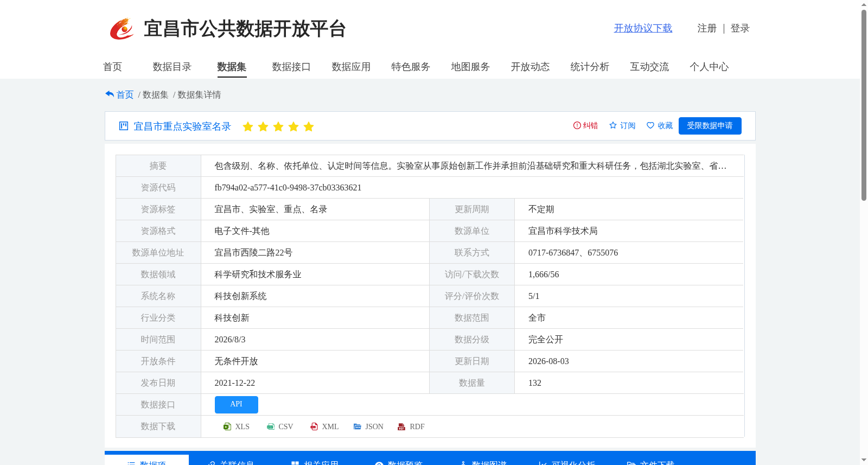This screenshot has height=465, width=868.
Task: Click the publish date 2021-12-22
Action: [235, 383]
